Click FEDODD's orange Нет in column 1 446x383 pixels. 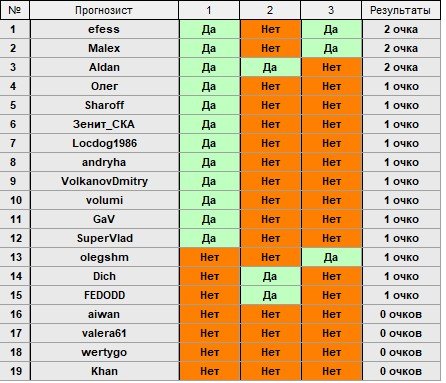pos(210,295)
